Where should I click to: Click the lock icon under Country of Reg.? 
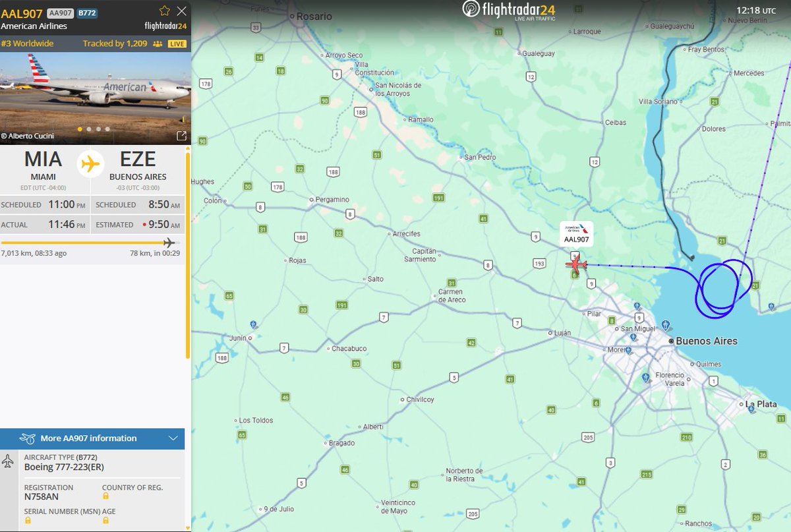click(105, 496)
